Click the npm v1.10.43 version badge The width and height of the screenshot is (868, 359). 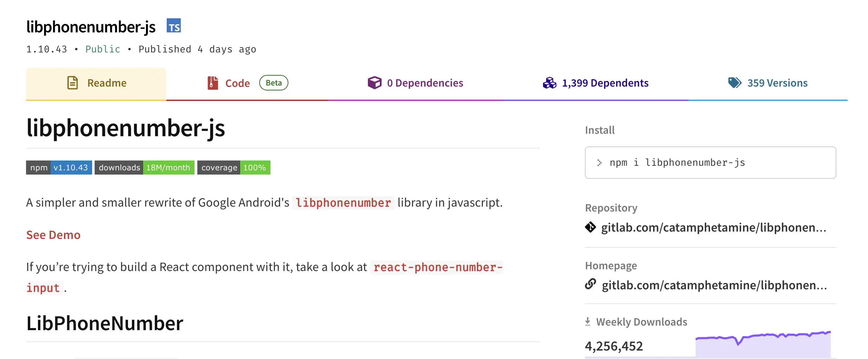(59, 168)
